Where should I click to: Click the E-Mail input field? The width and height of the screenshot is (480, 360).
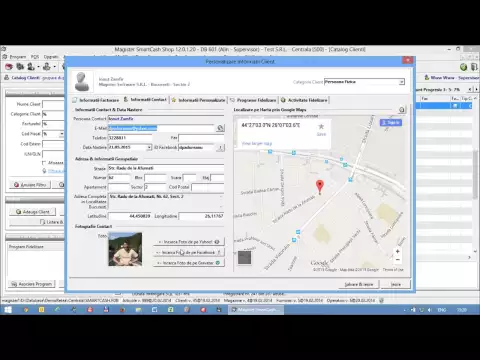[161, 128]
